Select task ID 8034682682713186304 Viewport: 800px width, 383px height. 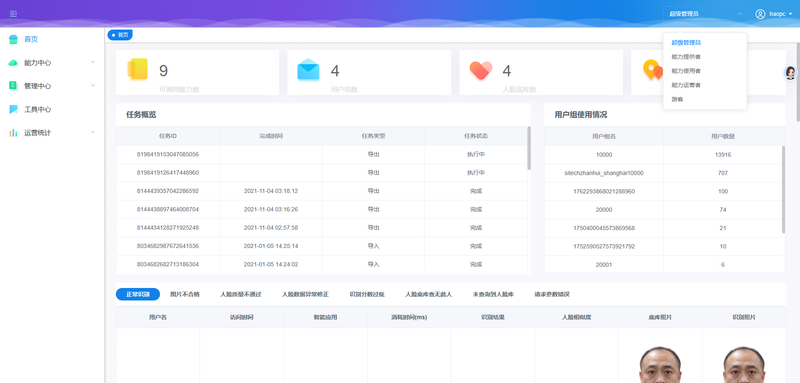click(168, 264)
